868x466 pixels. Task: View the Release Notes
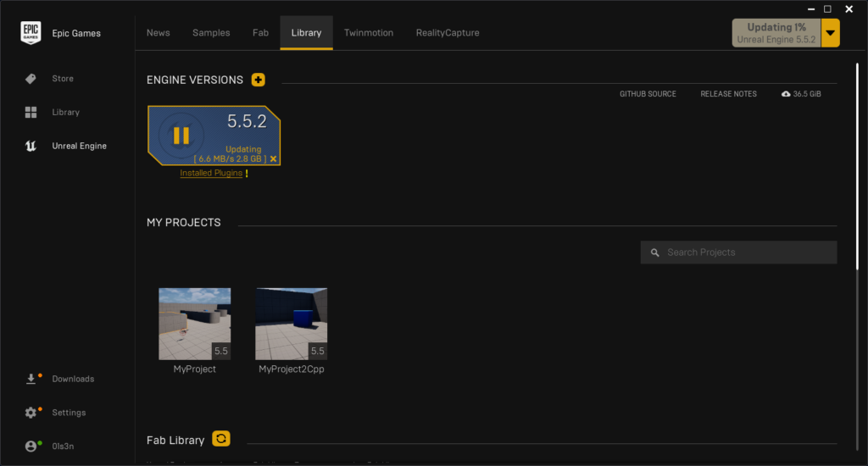(x=728, y=94)
